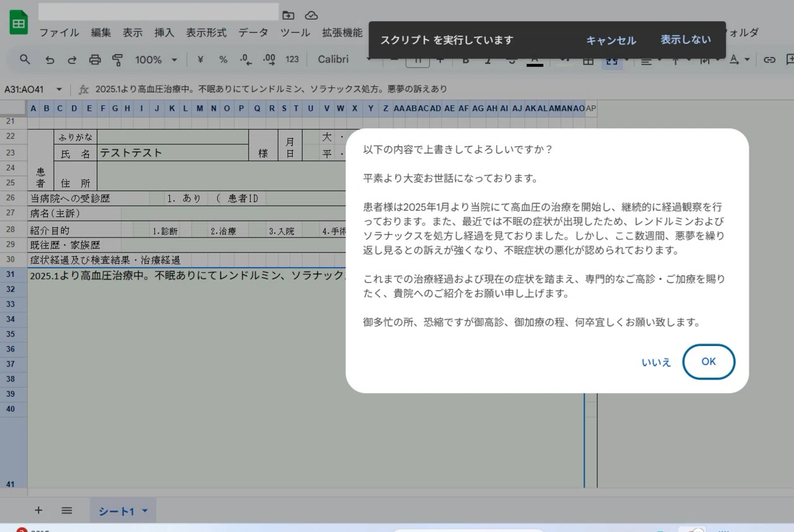Open the データ menu
794x532 pixels.
[x=253, y=33]
